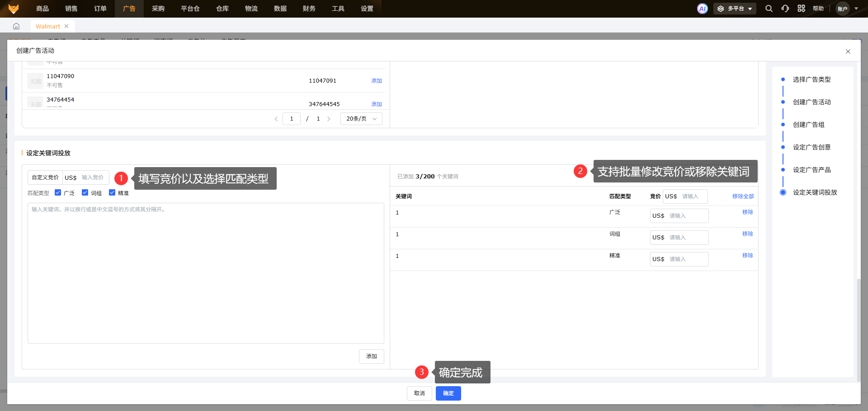
Task: Remove the 精准 keyword row
Action: [748, 256]
